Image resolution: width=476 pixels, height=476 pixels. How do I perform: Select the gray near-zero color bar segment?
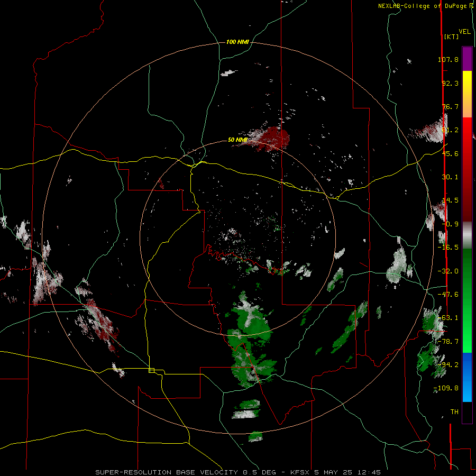click(x=467, y=235)
